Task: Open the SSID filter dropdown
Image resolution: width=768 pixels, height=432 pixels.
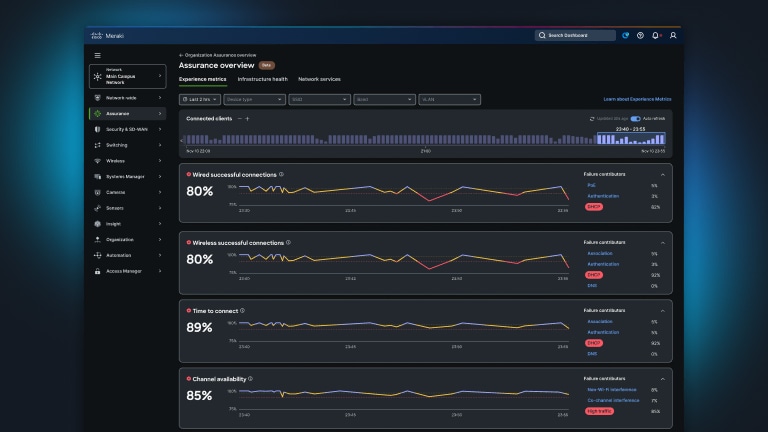Action: [x=319, y=99]
